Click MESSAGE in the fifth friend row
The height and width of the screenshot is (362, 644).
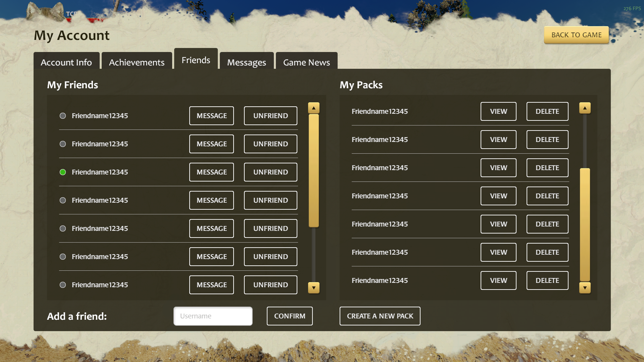[211, 228]
